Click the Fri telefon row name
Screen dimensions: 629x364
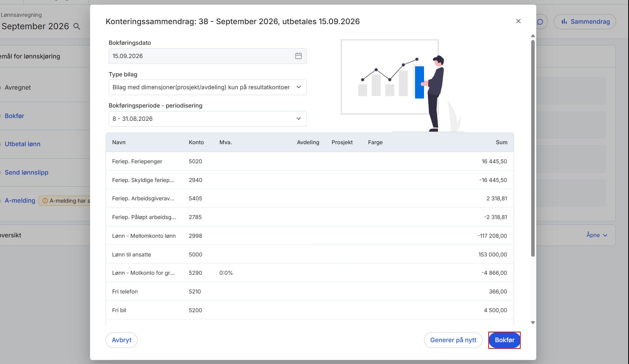125,292
